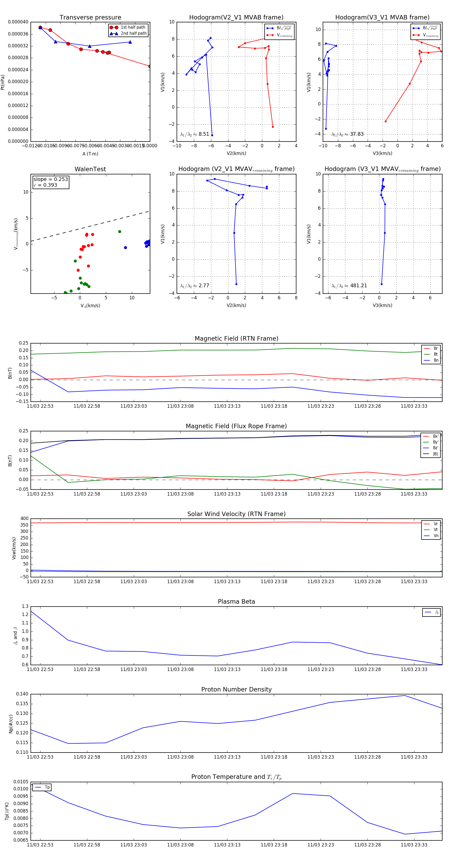Screen dimensions: 473x868
Task: Click 'V_A(km/s)' x-axis label in WalenTest
Action: pos(90,306)
